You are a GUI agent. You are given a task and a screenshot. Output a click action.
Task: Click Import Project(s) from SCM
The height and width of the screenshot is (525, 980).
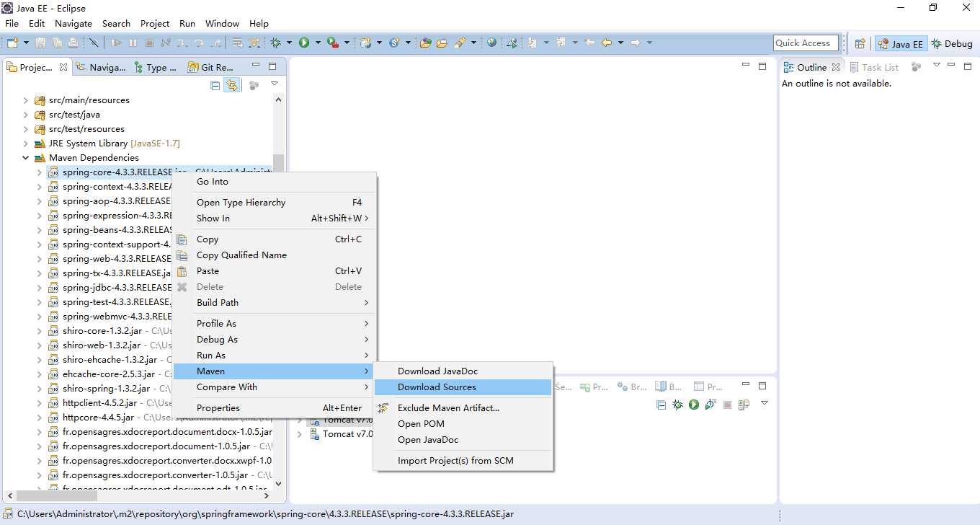point(463,461)
